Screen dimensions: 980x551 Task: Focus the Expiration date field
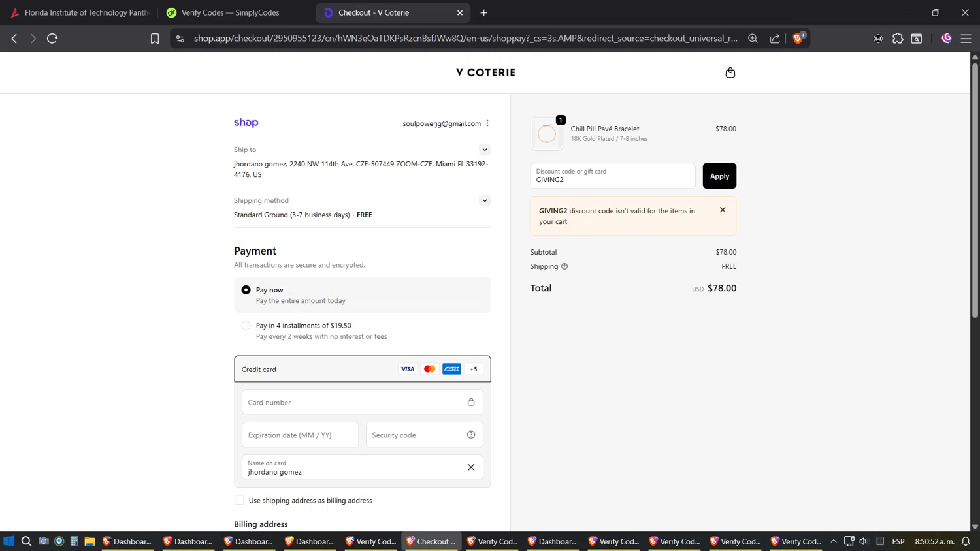click(x=300, y=435)
